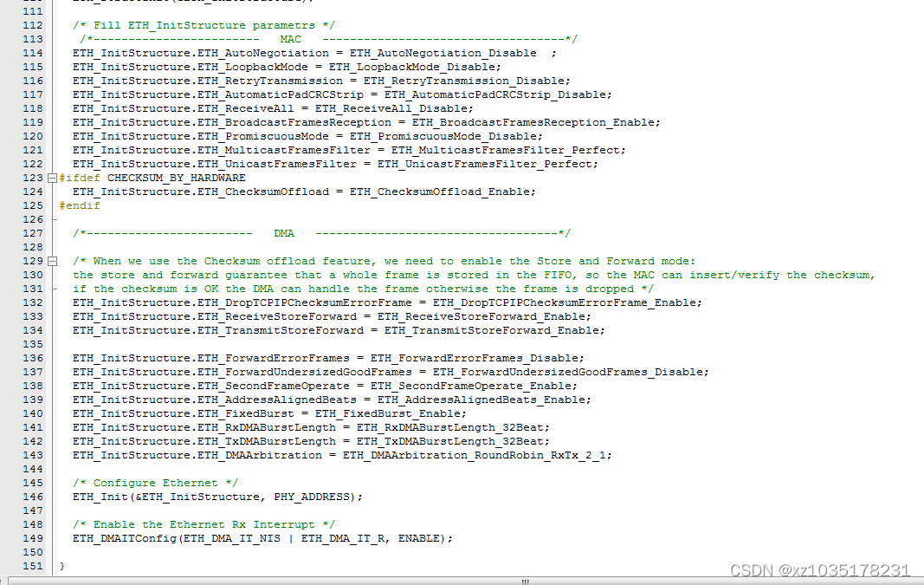The height and width of the screenshot is (585, 924).
Task: Click ETH_ReceiveStoreForward_Enable value
Action: [x=482, y=316]
